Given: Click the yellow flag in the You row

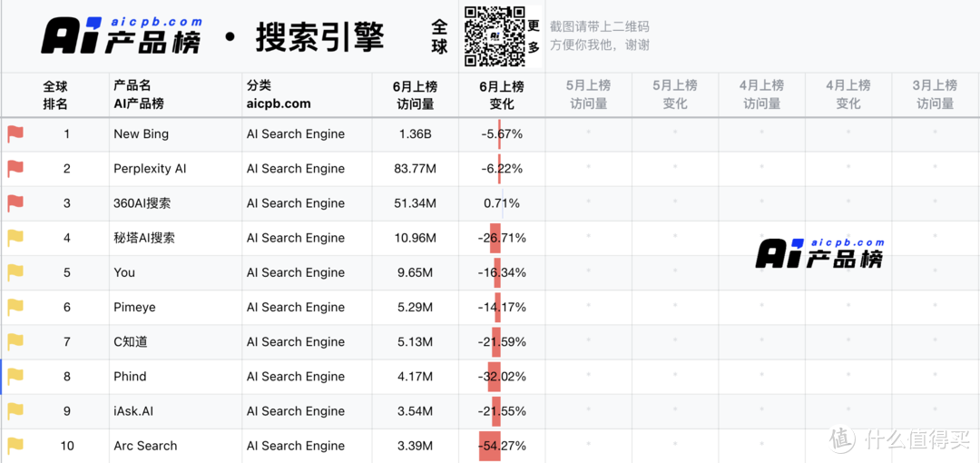Looking at the screenshot, I should [x=15, y=272].
